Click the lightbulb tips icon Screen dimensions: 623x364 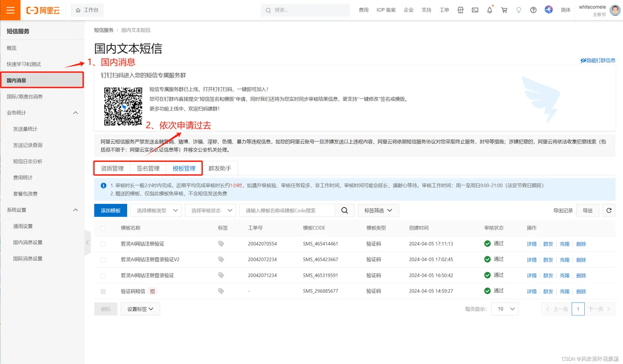pyautogui.click(x=519, y=10)
